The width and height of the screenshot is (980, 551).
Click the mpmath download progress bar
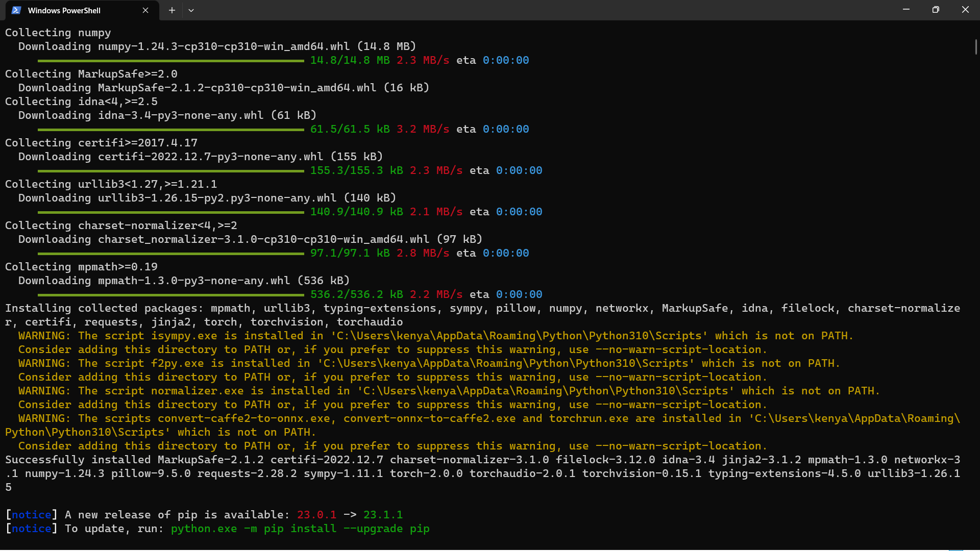(170, 295)
